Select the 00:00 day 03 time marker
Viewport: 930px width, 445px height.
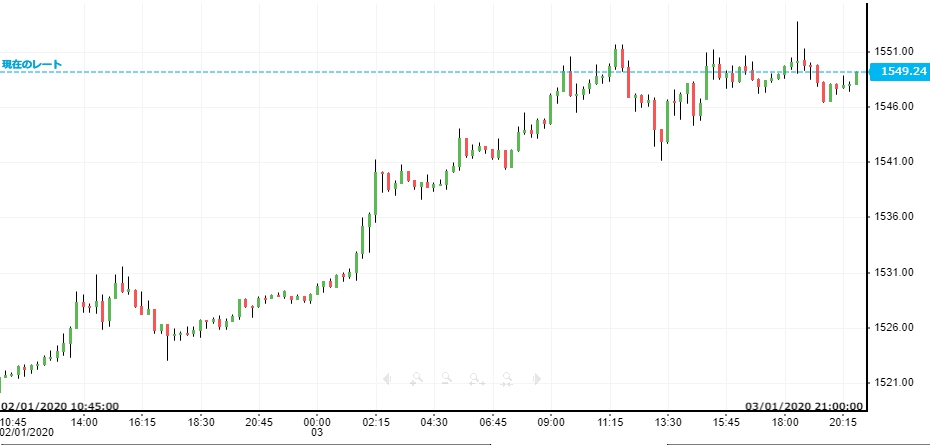click(x=317, y=427)
